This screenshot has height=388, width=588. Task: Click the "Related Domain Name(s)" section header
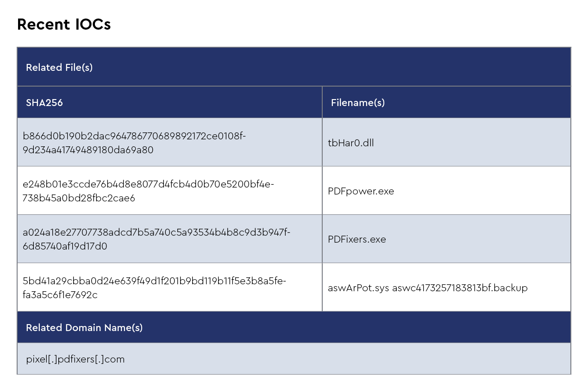[x=84, y=328]
